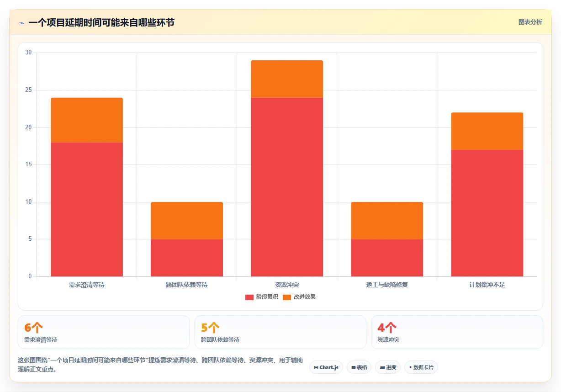Image resolution: width=561 pixels, height=392 pixels.
Task: Click the 需求澄清等待 x-axis label
Action: (x=87, y=285)
